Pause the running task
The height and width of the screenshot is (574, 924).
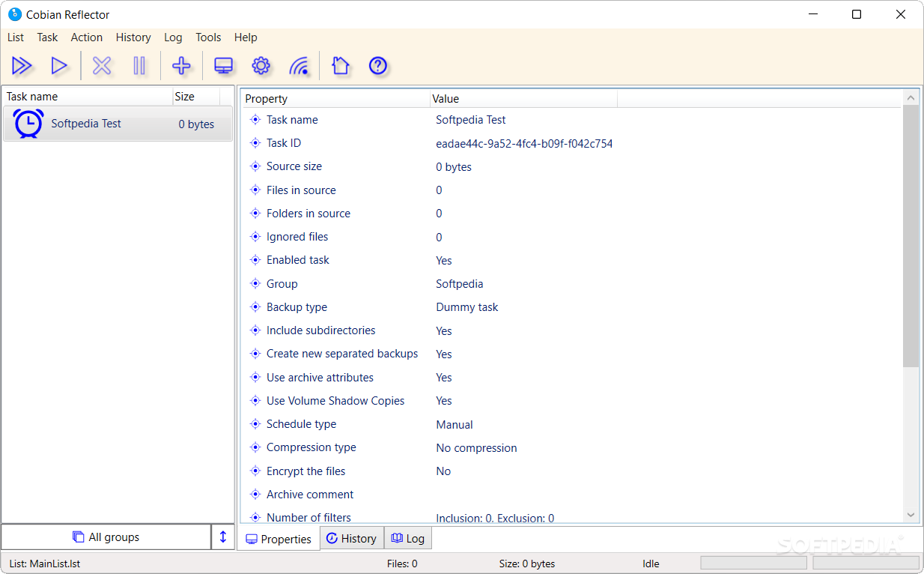pos(139,65)
